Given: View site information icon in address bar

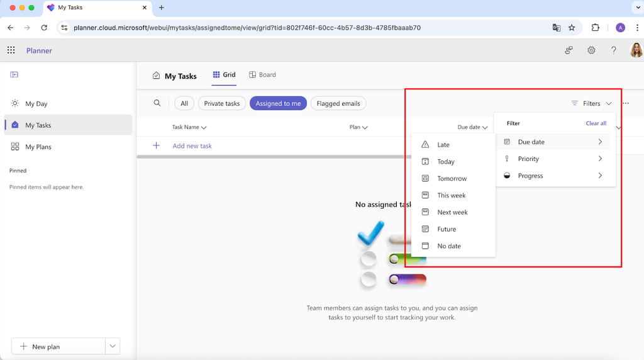Looking at the screenshot, I should coord(64,28).
